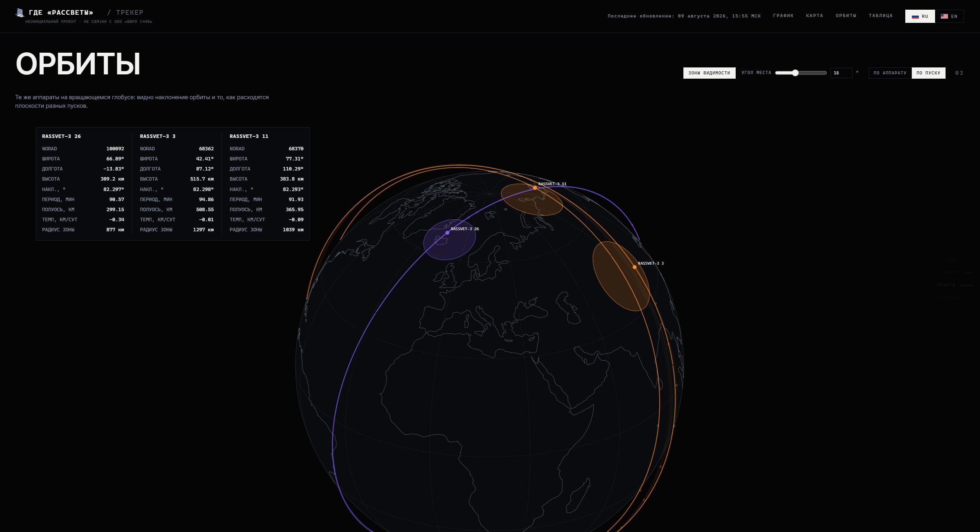
Task: Click the altitude value 309.2 км
Action: [x=112, y=179]
